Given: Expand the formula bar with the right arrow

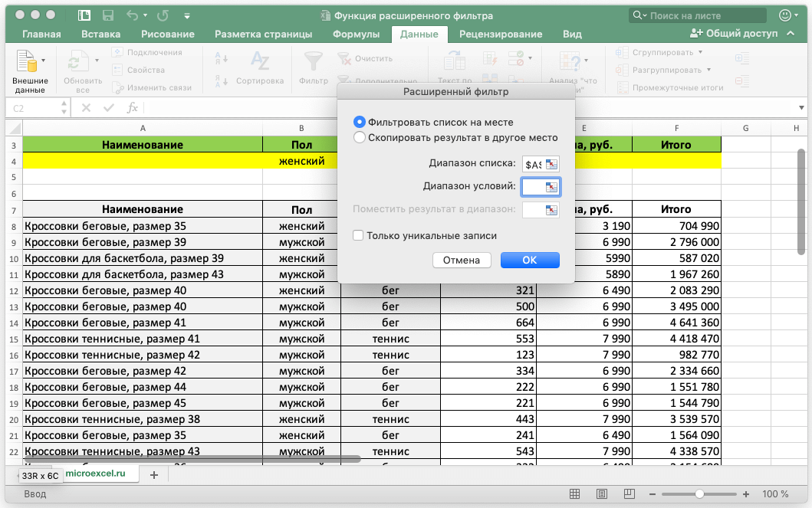Looking at the screenshot, I should (x=801, y=107).
